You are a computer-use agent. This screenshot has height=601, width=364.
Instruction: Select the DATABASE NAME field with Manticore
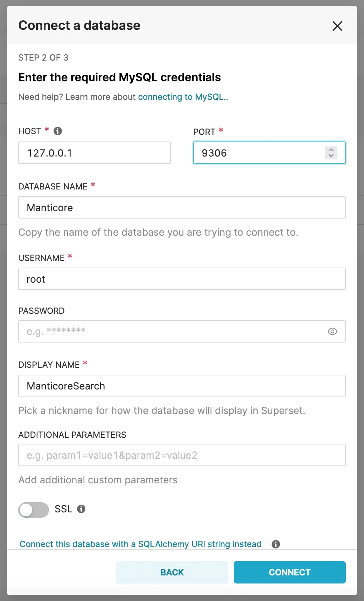[182, 207]
